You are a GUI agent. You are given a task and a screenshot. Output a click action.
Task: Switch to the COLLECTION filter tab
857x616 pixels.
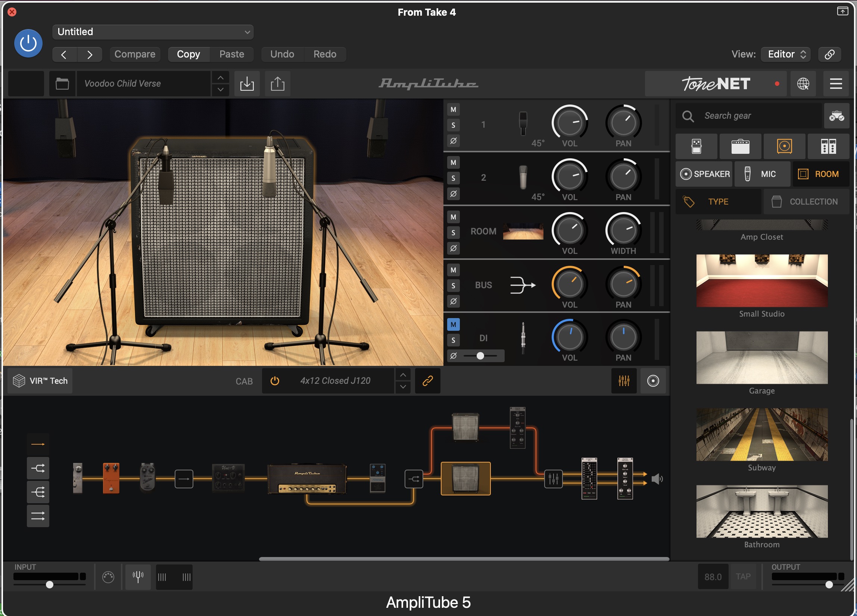(x=806, y=202)
